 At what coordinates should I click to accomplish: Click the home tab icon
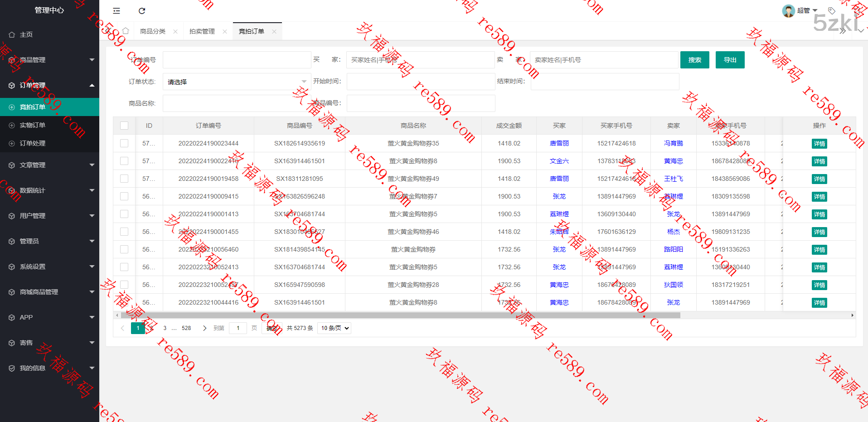[x=126, y=31]
